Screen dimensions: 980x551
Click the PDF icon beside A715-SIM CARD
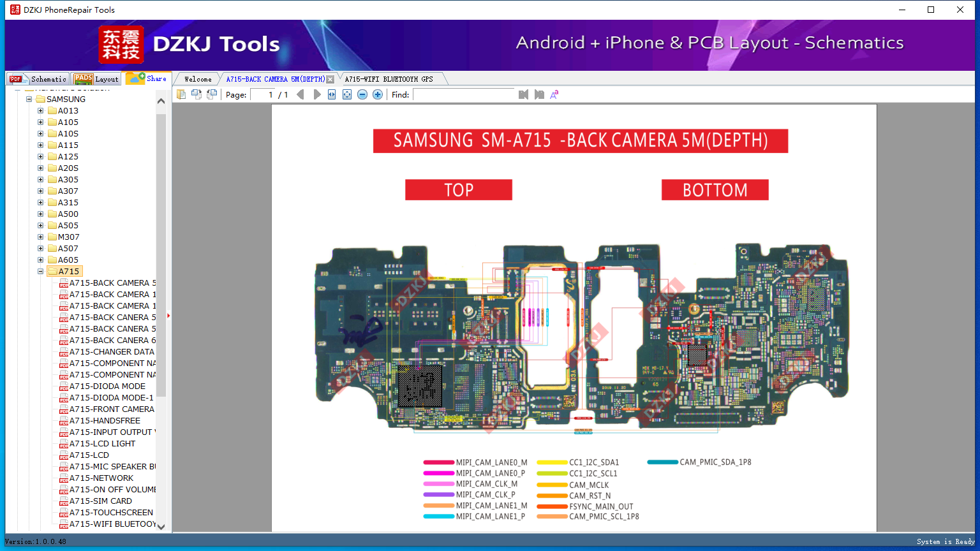tap(64, 501)
